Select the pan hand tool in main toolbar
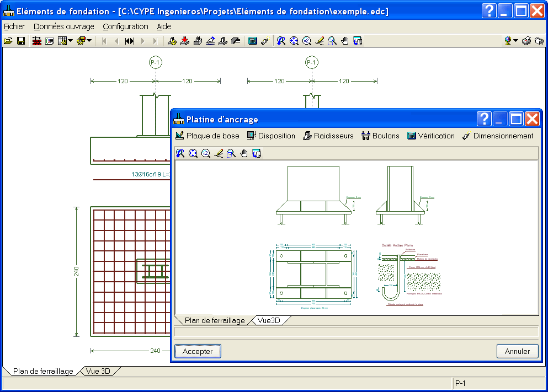This screenshot has height=392, width=548. pyautogui.click(x=345, y=41)
